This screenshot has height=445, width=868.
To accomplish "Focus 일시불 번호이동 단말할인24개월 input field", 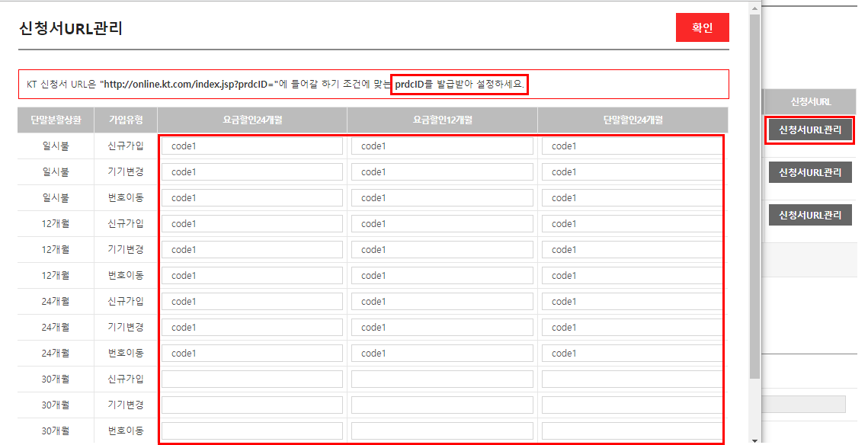I will [632, 198].
